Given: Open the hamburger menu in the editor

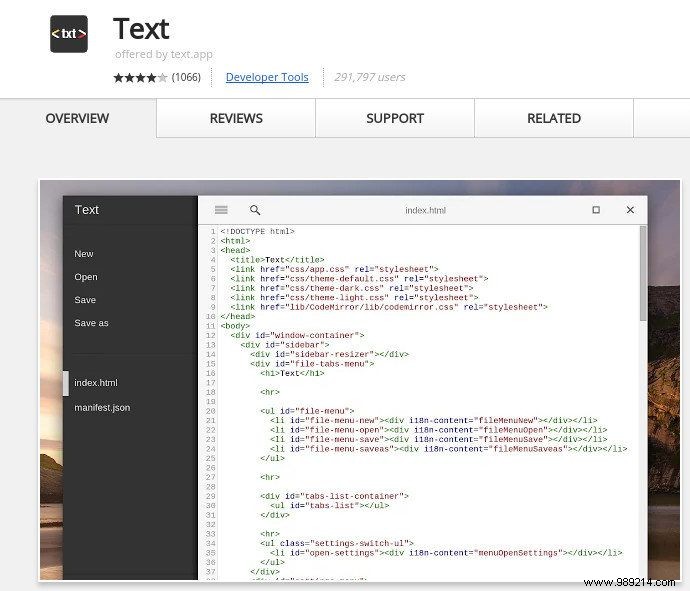Looking at the screenshot, I should (221, 210).
